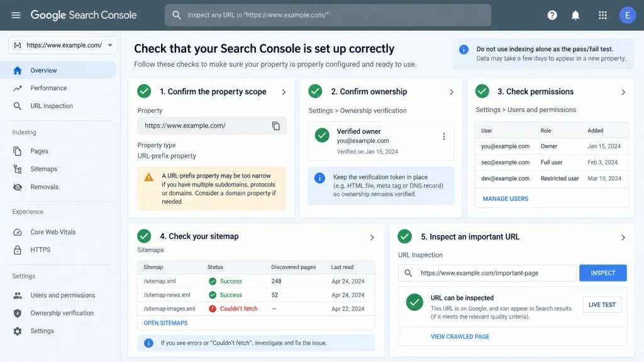Select seo@example.com user row
This screenshot has height=362, width=644.
pos(552,162)
